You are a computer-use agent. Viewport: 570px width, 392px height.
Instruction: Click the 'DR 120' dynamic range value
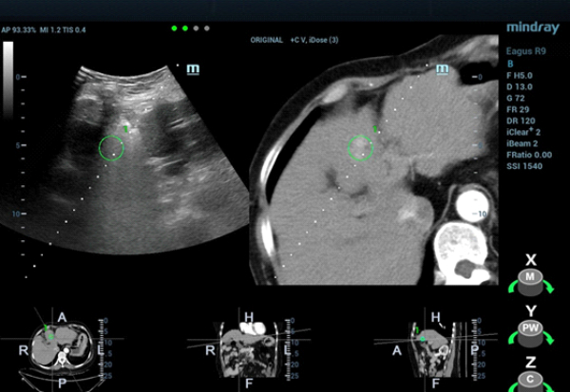521,121
